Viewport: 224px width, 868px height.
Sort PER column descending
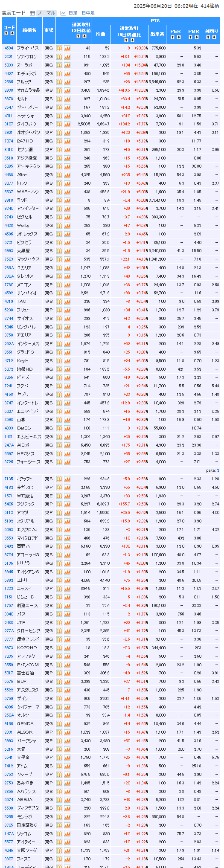pos(178,37)
